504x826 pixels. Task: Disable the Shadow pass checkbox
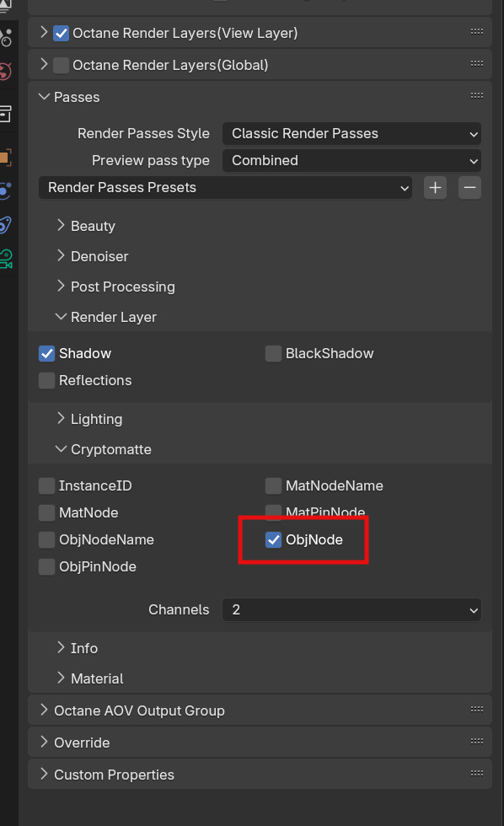click(x=47, y=353)
